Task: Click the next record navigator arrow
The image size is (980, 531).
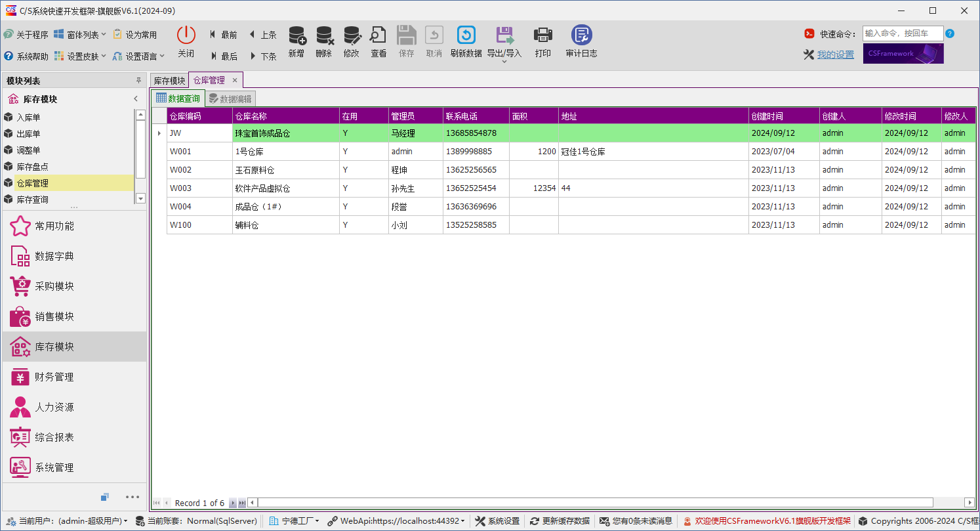Action: click(232, 503)
